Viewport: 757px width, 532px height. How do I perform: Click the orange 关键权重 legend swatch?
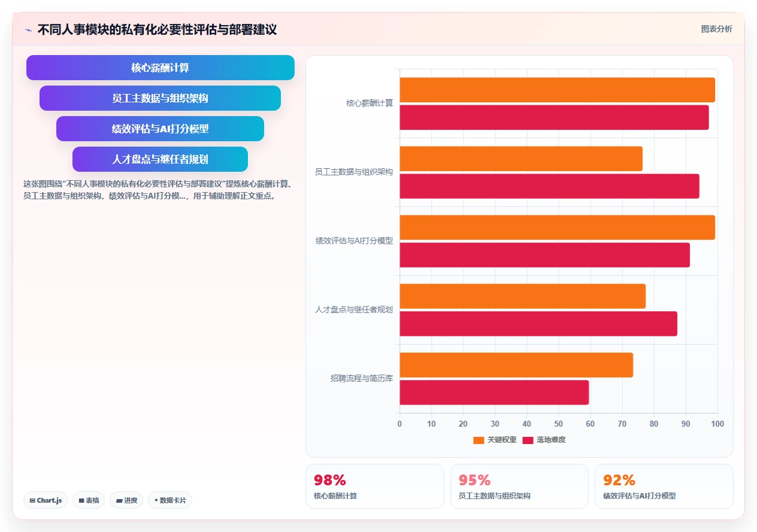tap(479, 440)
